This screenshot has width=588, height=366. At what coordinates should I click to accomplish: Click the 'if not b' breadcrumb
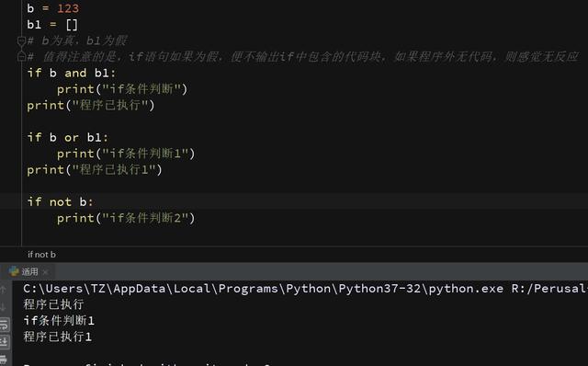coord(41,255)
